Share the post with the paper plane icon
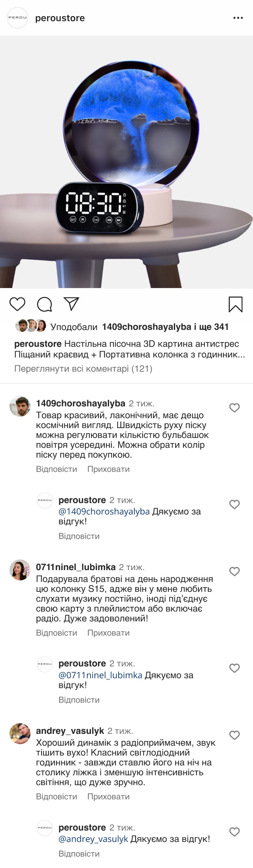Viewport: 253px width, 868px height. coord(72,304)
